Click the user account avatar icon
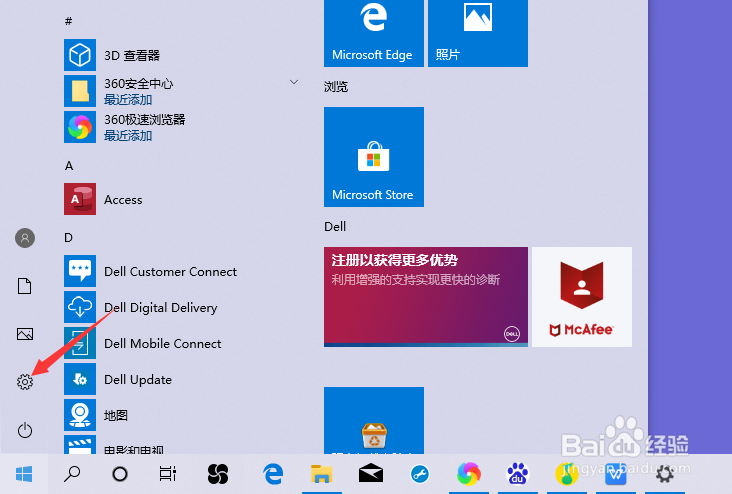The image size is (732, 494). (25, 238)
